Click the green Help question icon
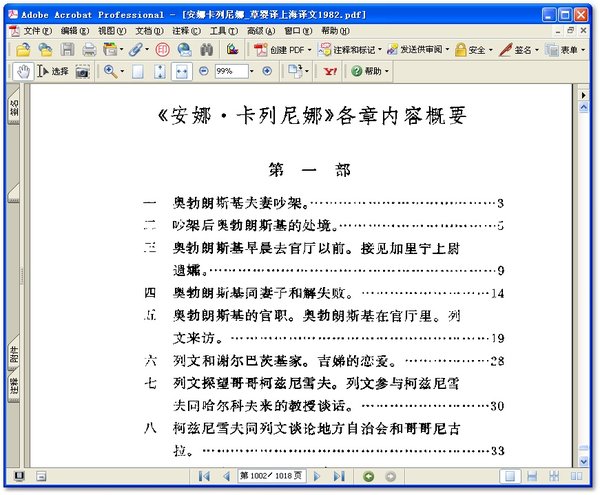 coord(356,71)
